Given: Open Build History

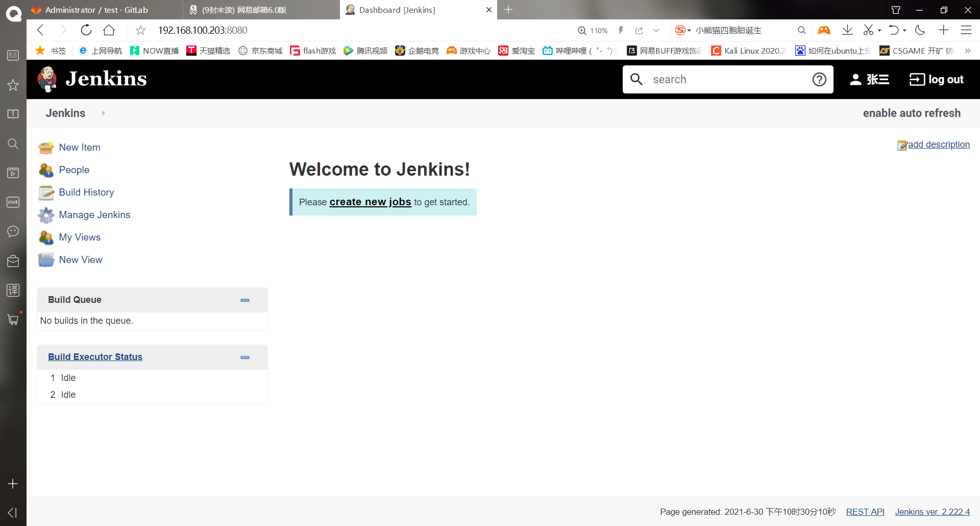Looking at the screenshot, I should tap(86, 192).
